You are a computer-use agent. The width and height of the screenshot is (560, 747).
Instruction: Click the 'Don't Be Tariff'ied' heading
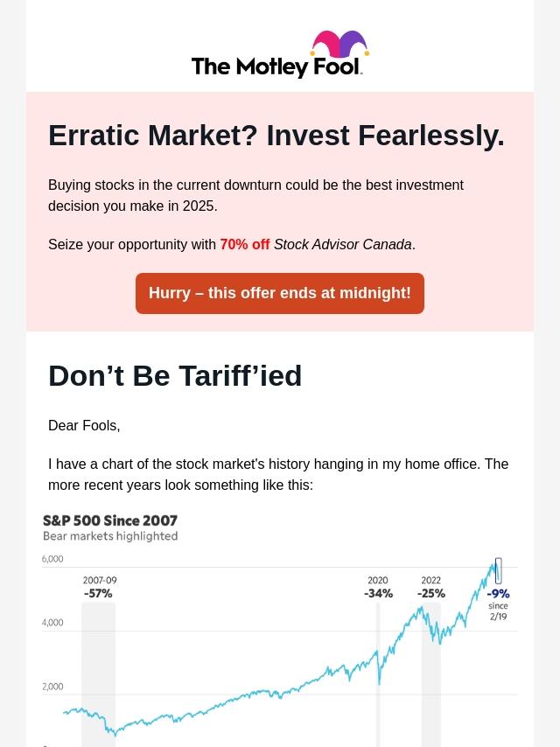(x=175, y=376)
